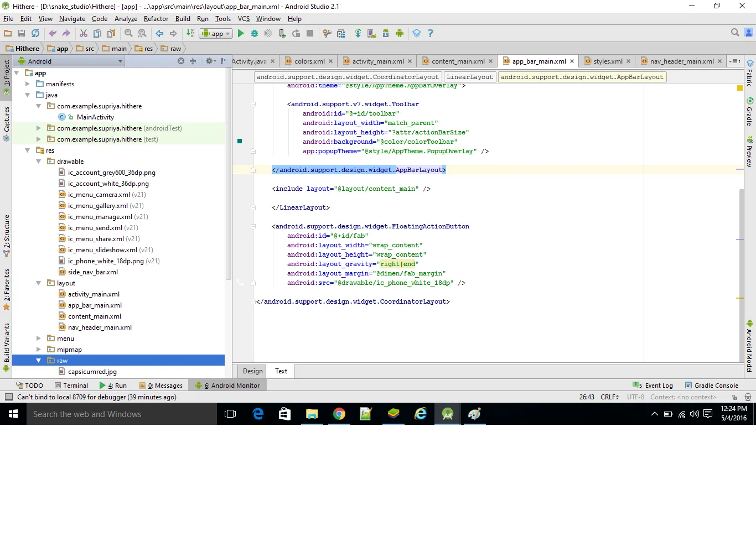Screen dimensions: 756x536
Task: Collapse the drawable folder
Action: (x=39, y=162)
